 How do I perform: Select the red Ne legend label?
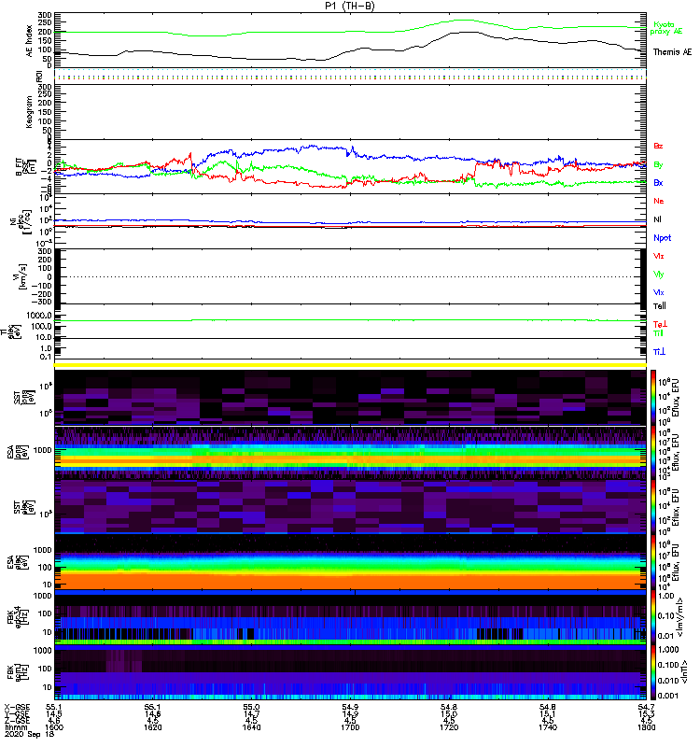point(658,201)
